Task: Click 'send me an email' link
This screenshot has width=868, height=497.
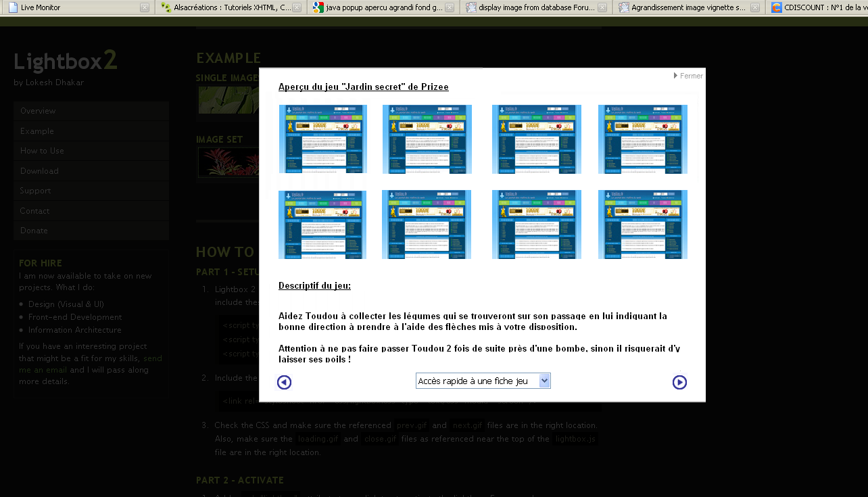Action: [91, 364]
